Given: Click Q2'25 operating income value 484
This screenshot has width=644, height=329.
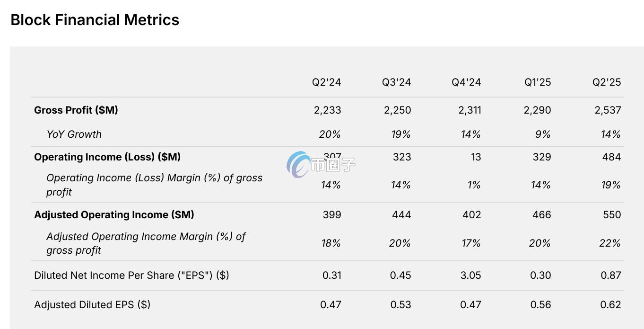Looking at the screenshot, I should click(x=611, y=157).
